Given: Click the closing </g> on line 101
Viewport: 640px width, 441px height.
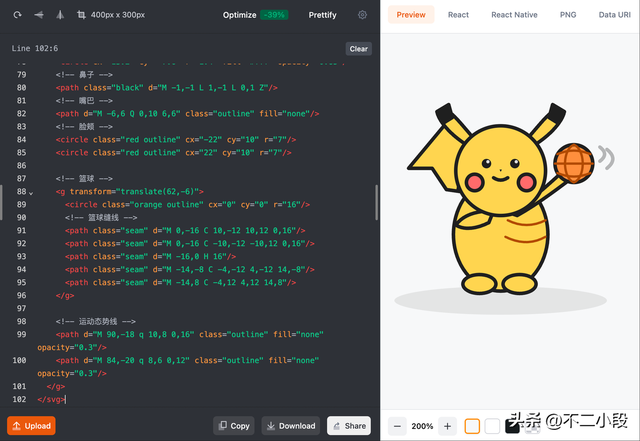Looking at the screenshot, I should tap(56, 386).
